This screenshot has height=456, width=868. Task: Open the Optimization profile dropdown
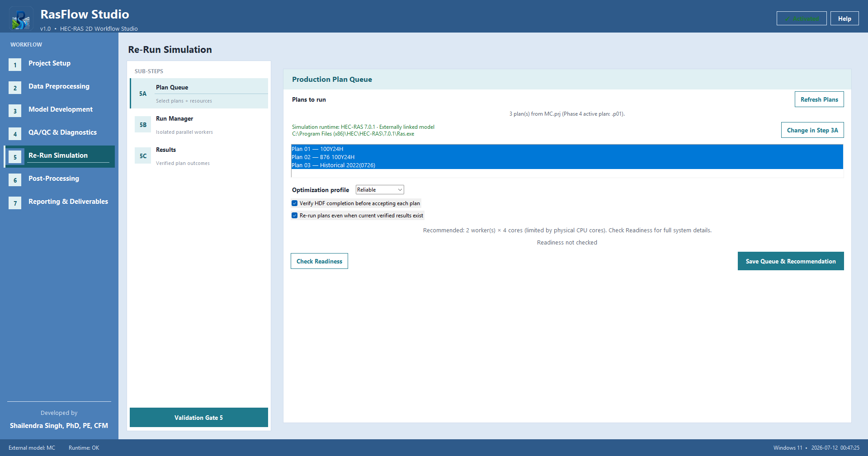(380, 190)
